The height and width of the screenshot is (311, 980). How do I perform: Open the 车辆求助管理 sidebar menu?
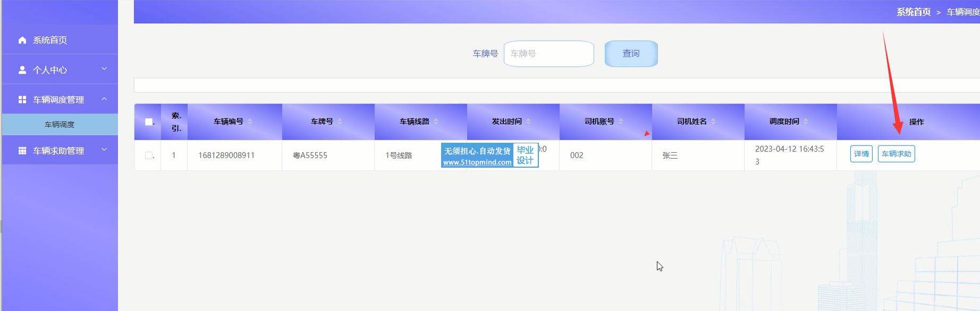[x=60, y=150]
